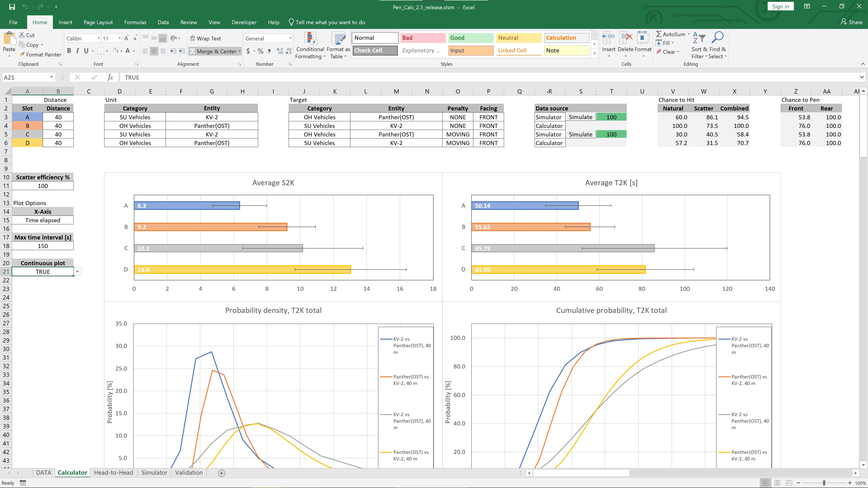Cut the selected cell
This screenshot has height=488, width=868.
(27, 35)
